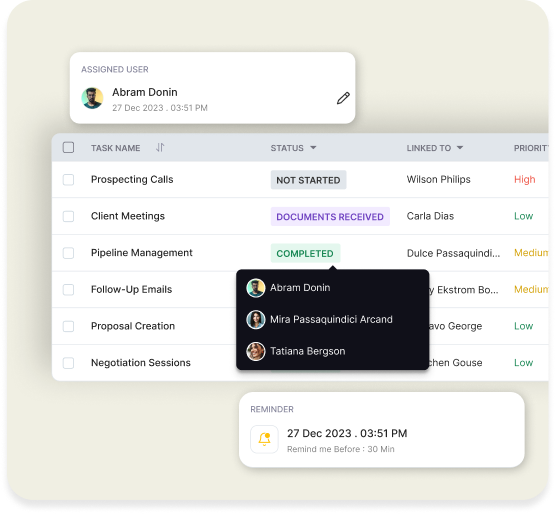Expand the Linked To column dropdown

(460, 148)
